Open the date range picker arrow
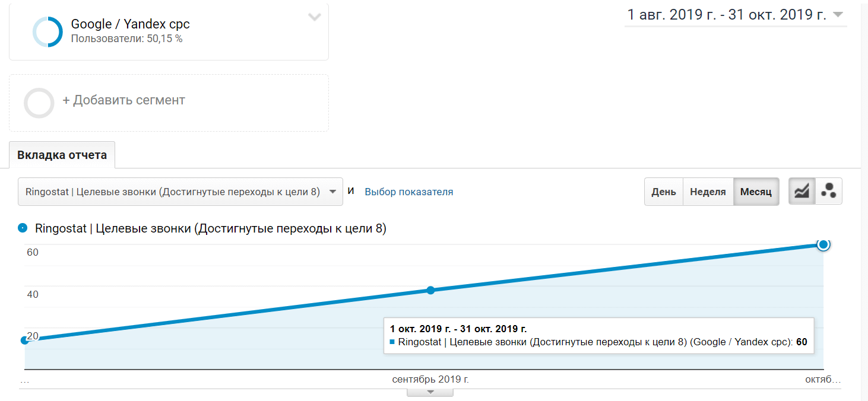 coord(838,15)
